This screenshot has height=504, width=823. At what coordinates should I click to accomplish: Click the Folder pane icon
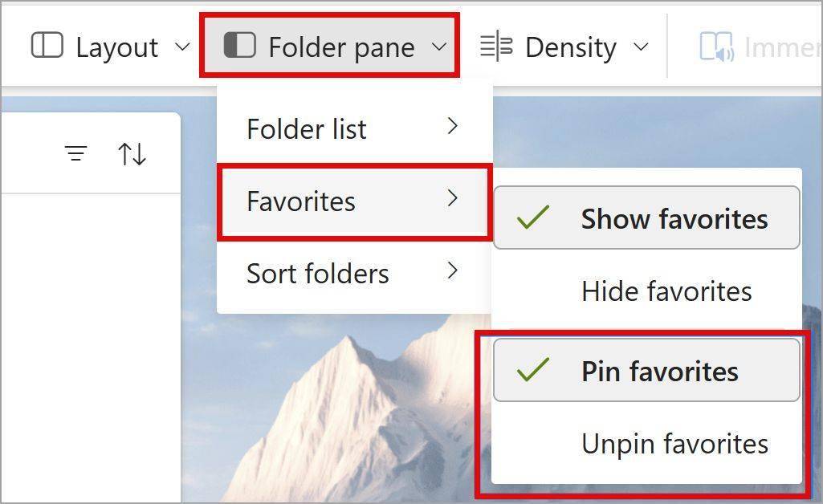click(x=239, y=45)
